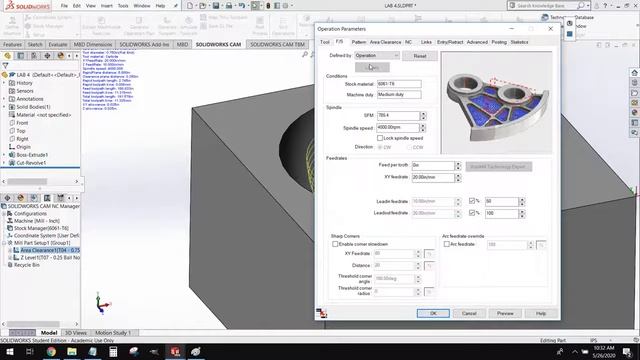Open View Palette icon in right task pane
The image size is (640, 360).
634,103
